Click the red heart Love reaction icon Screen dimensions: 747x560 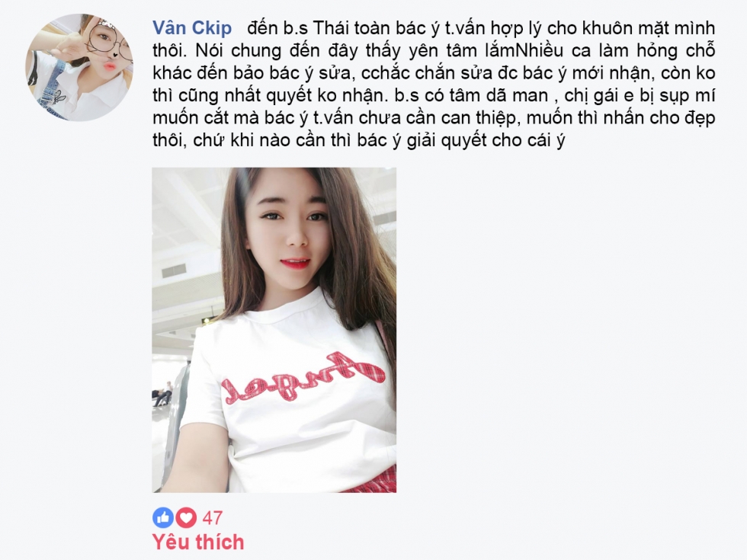(x=186, y=517)
